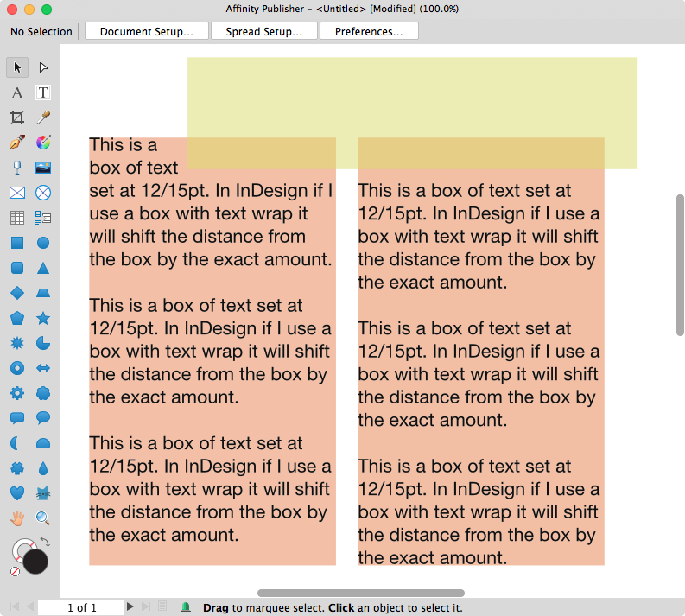Image resolution: width=685 pixels, height=616 pixels.
Task: Click the vertical scrollbar thumb
Action: [x=680, y=264]
